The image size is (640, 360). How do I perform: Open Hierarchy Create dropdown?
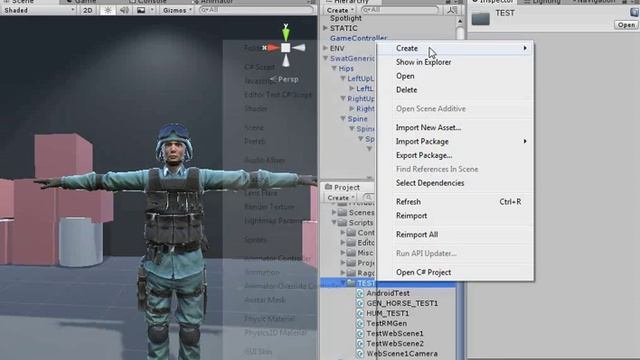341,10
